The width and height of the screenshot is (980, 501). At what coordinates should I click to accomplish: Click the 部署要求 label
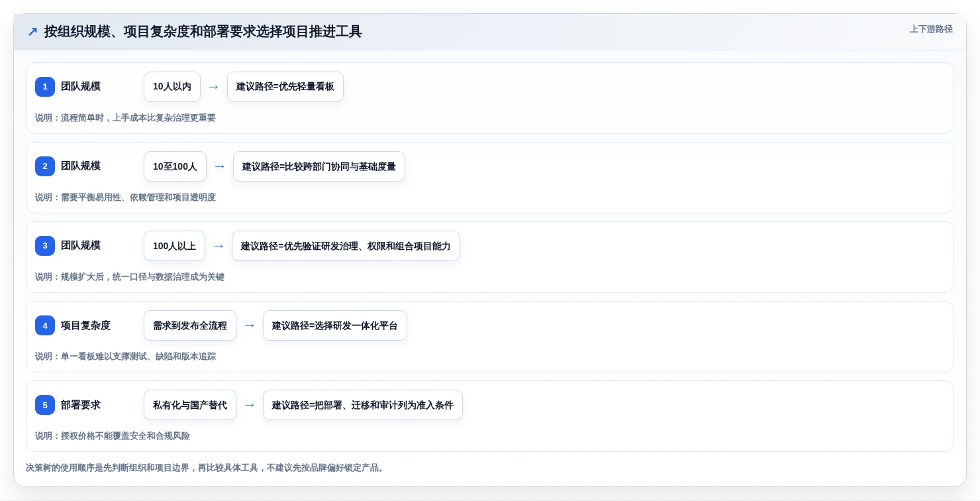81,405
